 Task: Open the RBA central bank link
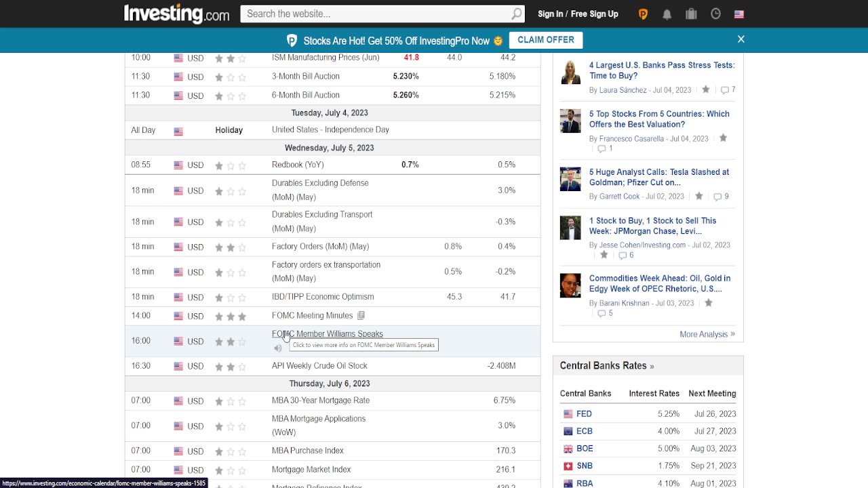(585, 483)
